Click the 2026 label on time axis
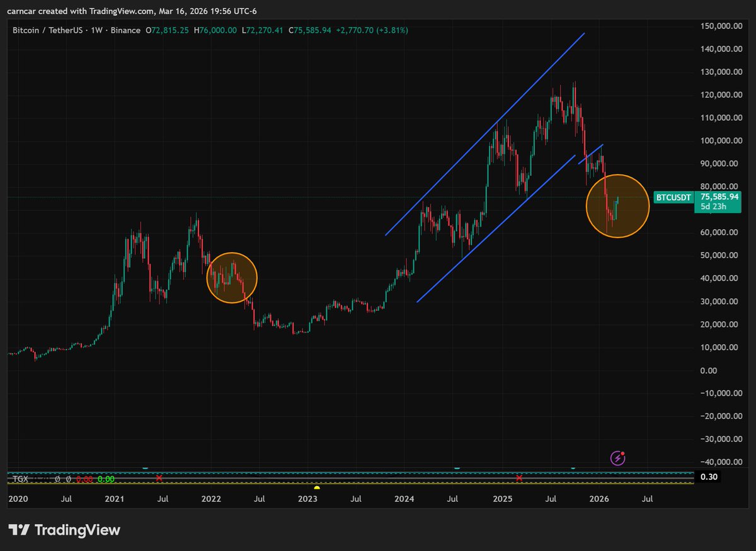This screenshot has height=551, width=756. (x=598, y=499)
